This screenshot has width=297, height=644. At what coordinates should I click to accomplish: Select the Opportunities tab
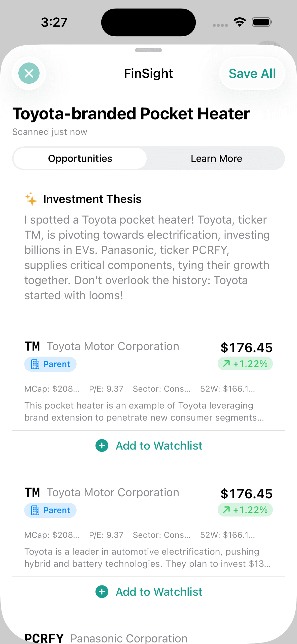click(x=80, y=158)
